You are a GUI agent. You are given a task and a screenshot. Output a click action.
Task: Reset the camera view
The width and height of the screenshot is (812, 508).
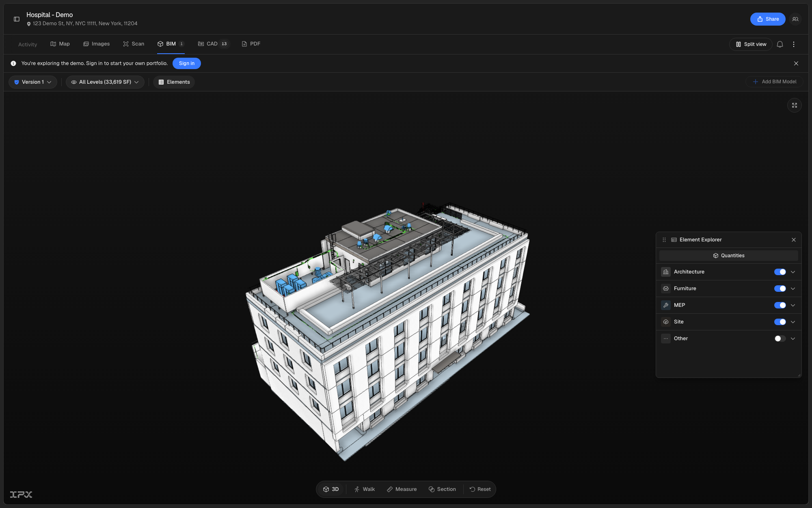(480, 489)
